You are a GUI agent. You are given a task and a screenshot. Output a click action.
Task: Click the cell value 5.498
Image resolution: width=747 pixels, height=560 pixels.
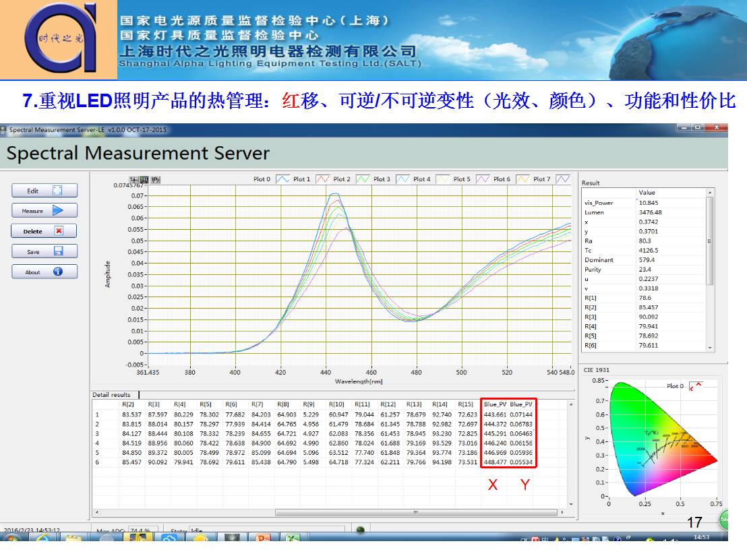(x=311, y=462)
